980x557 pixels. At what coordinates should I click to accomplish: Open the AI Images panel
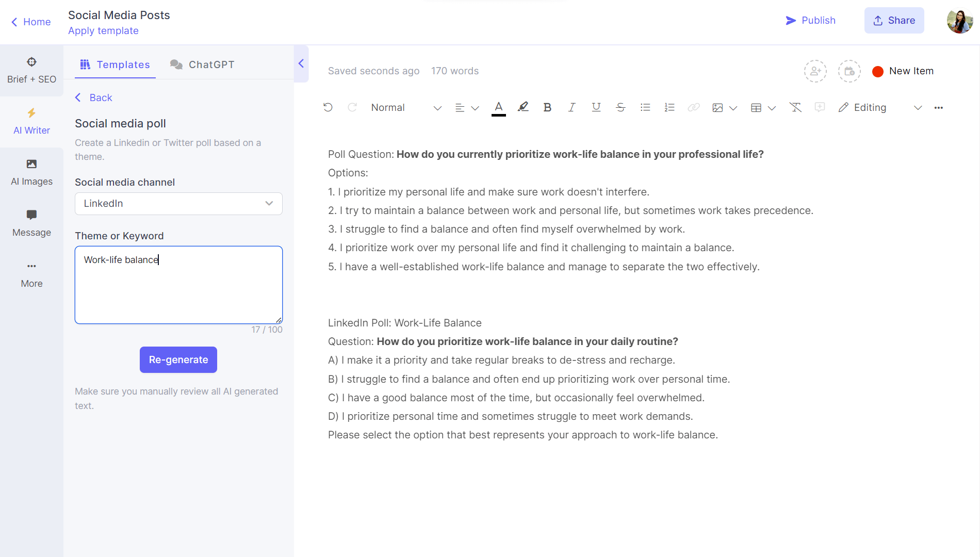point(31,173)
